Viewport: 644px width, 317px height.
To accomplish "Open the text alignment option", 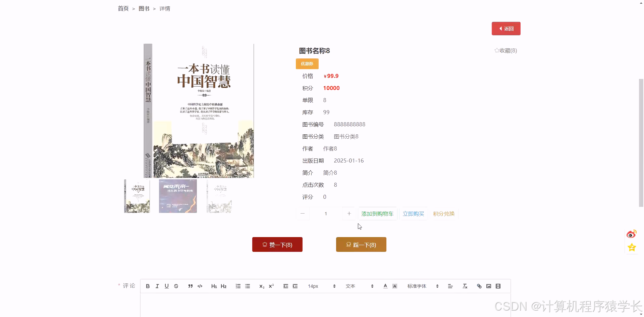I will click(x=450, y=286).
